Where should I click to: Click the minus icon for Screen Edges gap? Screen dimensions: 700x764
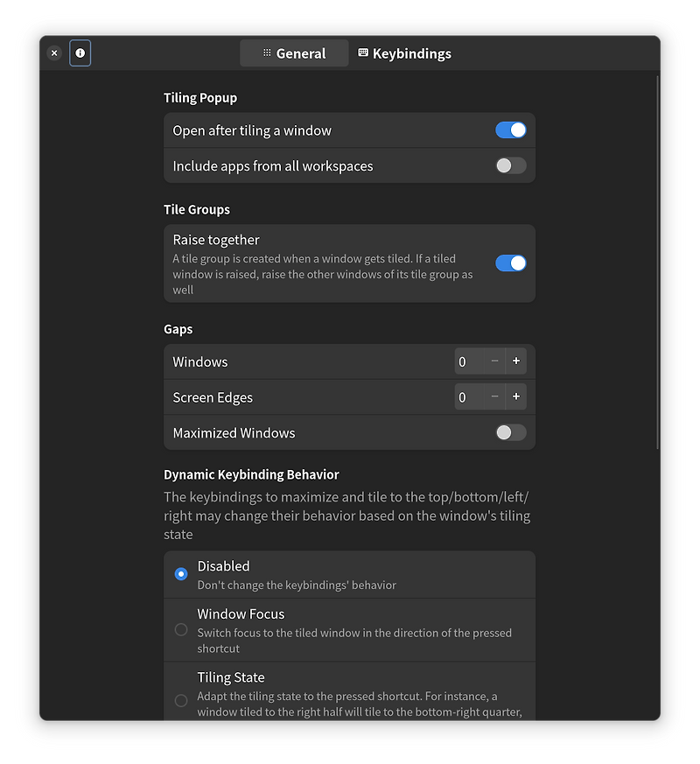tap(494, 396)
